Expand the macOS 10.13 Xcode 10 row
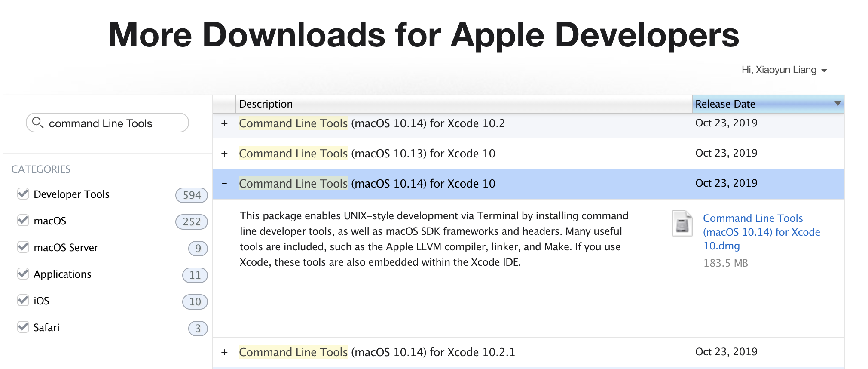This screenshot has height=369, width=868. coord(224,154)
